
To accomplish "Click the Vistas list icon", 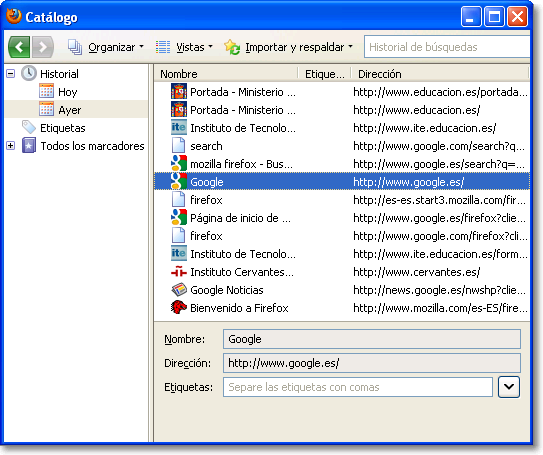I will pos(163,47).
